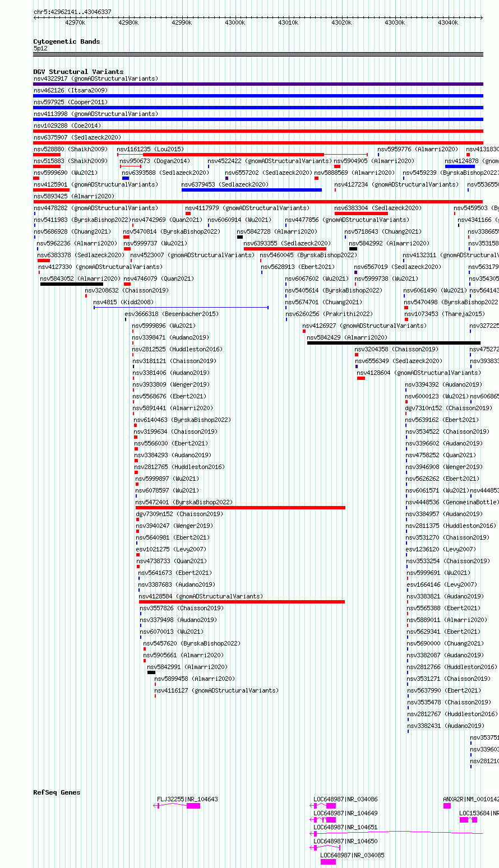Click the 43040k ruler tick label
The height and width of the screenshot is (868, 499).
coord(448,22)
